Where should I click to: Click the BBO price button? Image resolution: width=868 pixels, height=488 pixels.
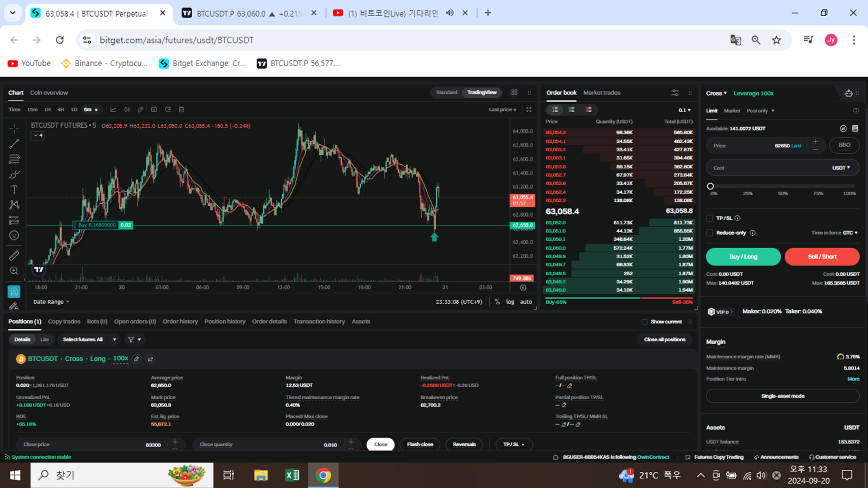[844, 145]
